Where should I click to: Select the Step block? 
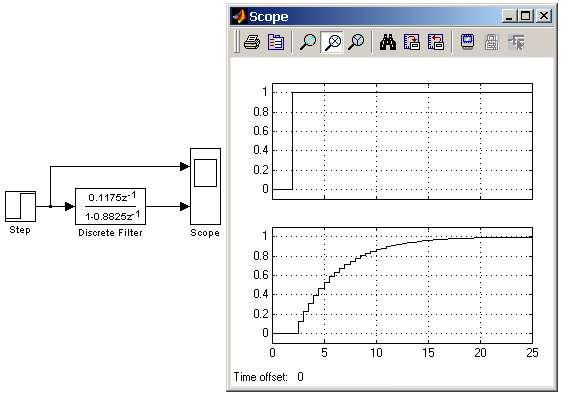(x=20, y=206)
